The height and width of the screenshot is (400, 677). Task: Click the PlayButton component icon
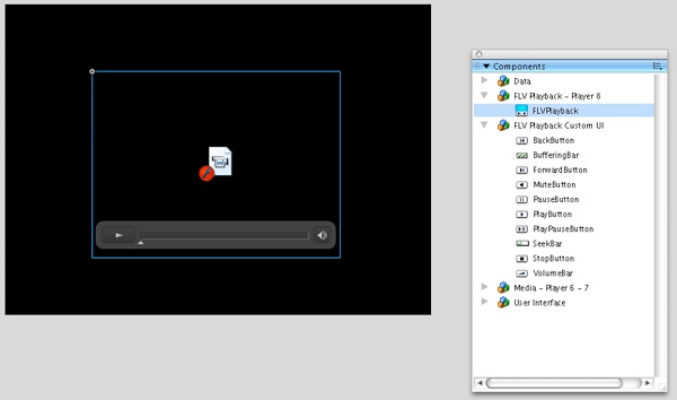tap(522, 214)
